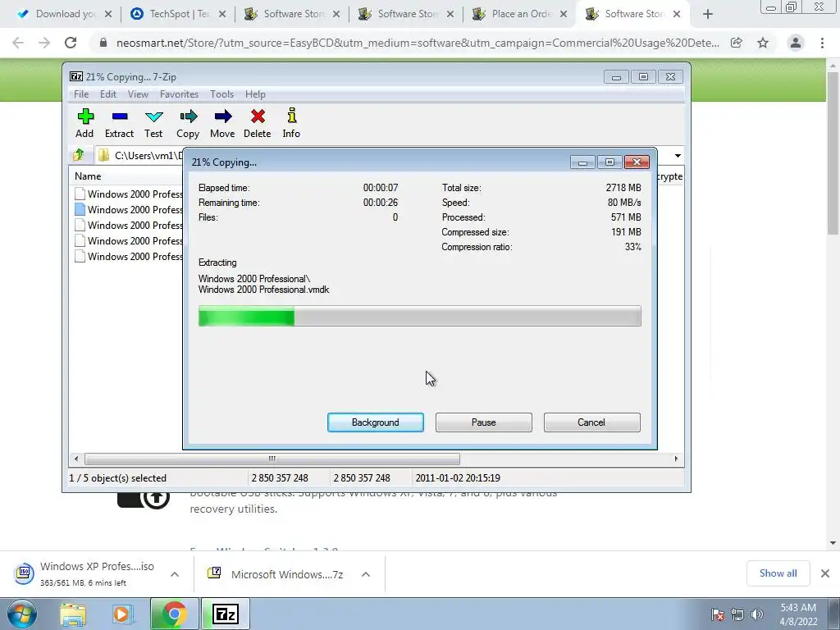Open Windows Media Player from taskbar
This screenshot has height=630, width=840.
tap(121, 614)
